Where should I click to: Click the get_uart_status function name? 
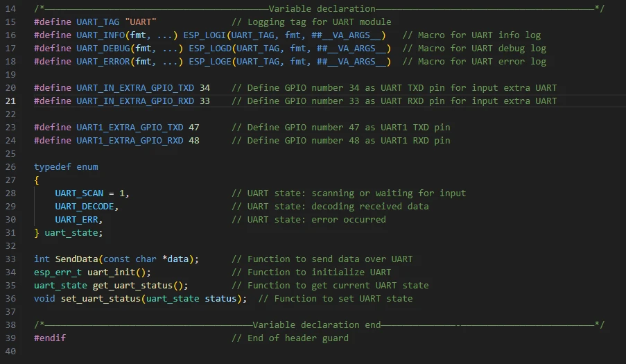(x=132, y=286)
